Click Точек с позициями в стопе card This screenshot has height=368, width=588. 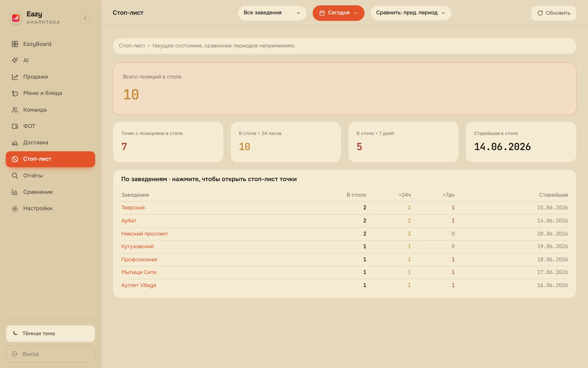[x=168, y=142]
